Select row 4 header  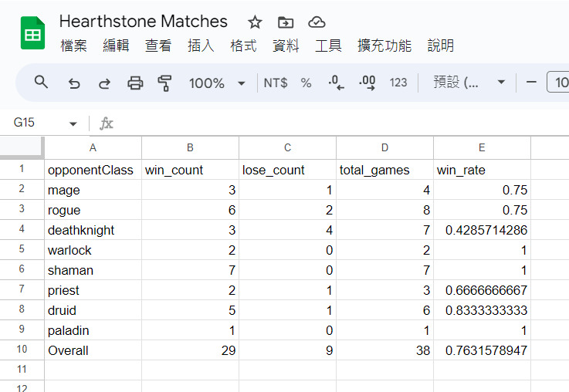22,229
